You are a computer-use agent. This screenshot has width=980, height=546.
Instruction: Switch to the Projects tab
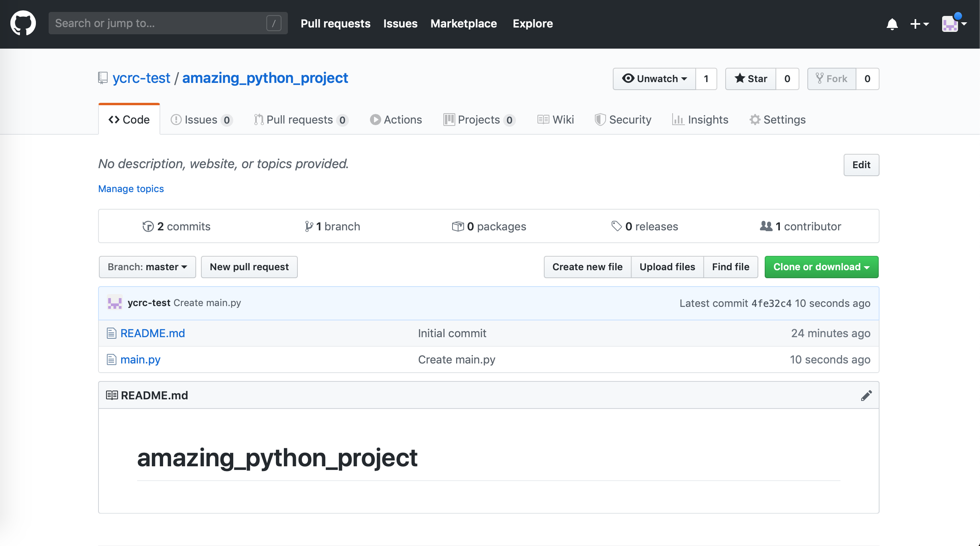pos(479,120)
